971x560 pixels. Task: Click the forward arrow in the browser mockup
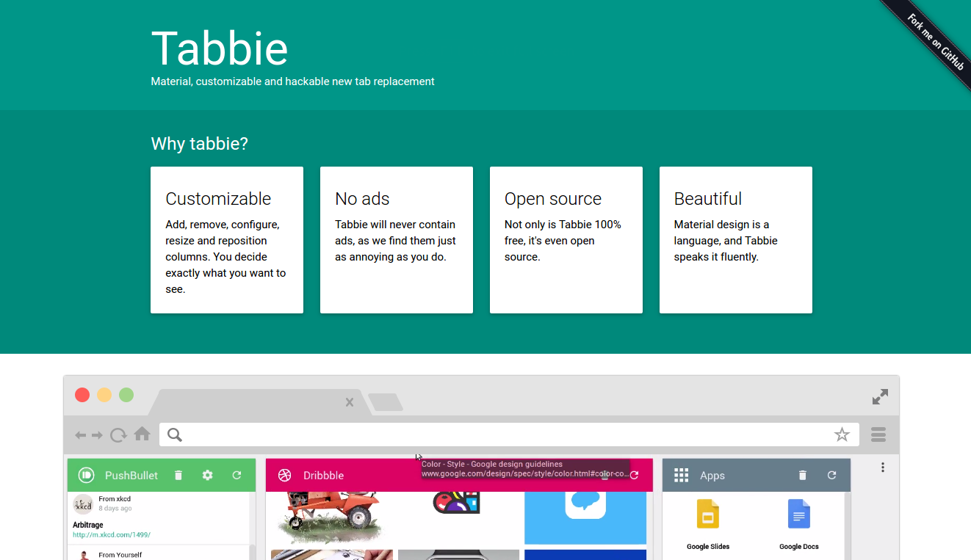97,435
